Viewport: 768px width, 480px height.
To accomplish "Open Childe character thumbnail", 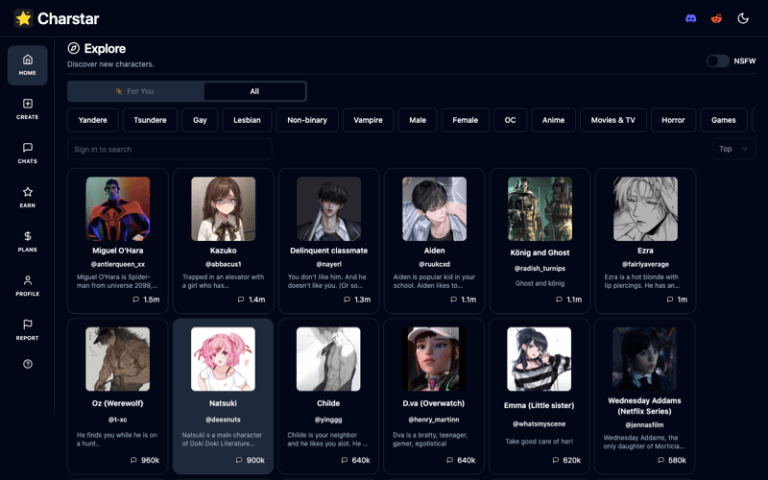I will 329,359.
